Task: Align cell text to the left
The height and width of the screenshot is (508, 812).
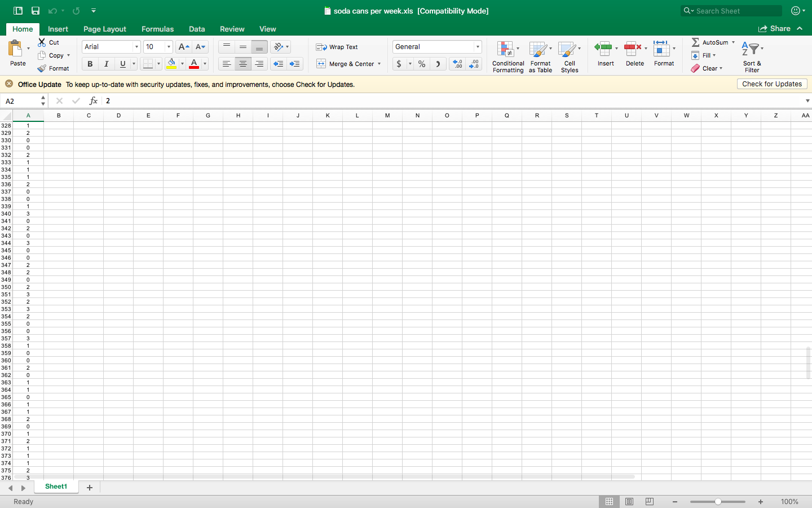Action: point(227,64)
